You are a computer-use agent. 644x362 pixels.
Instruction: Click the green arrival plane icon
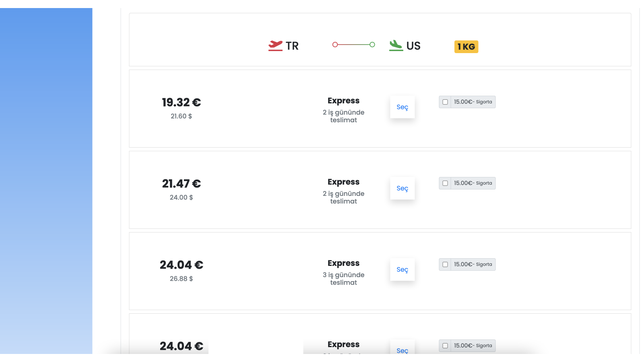[396, 45]
